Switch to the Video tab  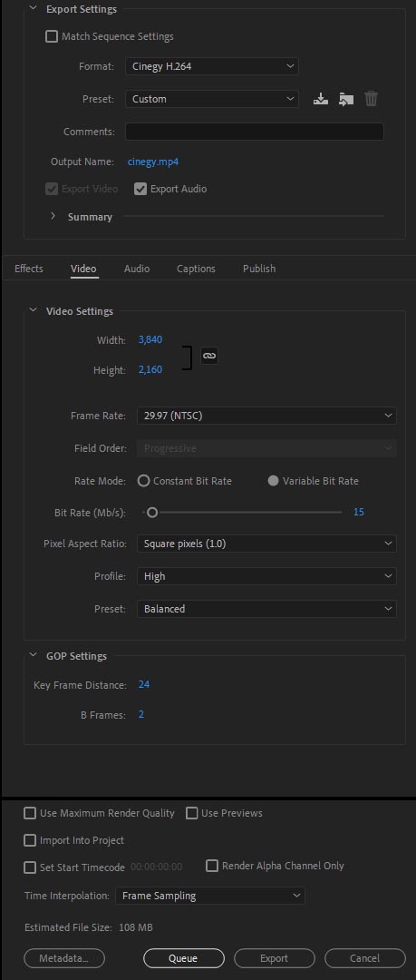point(83,269)
